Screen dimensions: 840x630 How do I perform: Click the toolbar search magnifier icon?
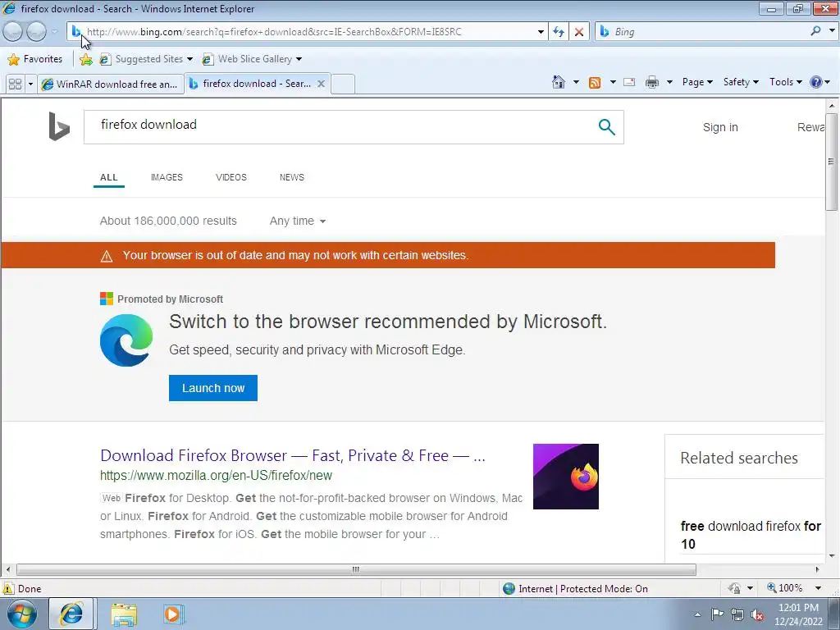coord(816,32)
